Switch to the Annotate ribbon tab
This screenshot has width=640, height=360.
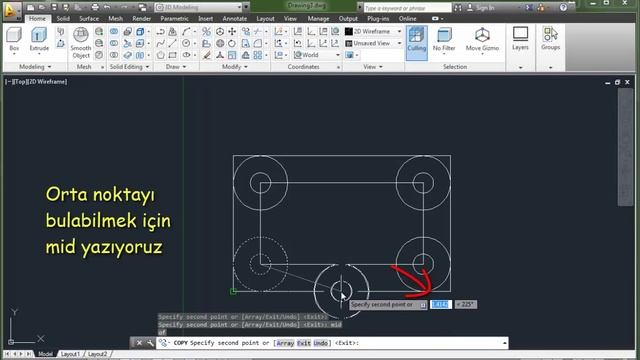coord(234,18)
